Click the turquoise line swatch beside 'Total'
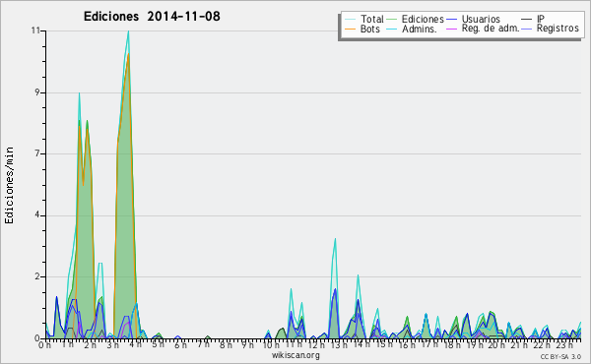This screenshot has height=364, width=591. point(350,20)
